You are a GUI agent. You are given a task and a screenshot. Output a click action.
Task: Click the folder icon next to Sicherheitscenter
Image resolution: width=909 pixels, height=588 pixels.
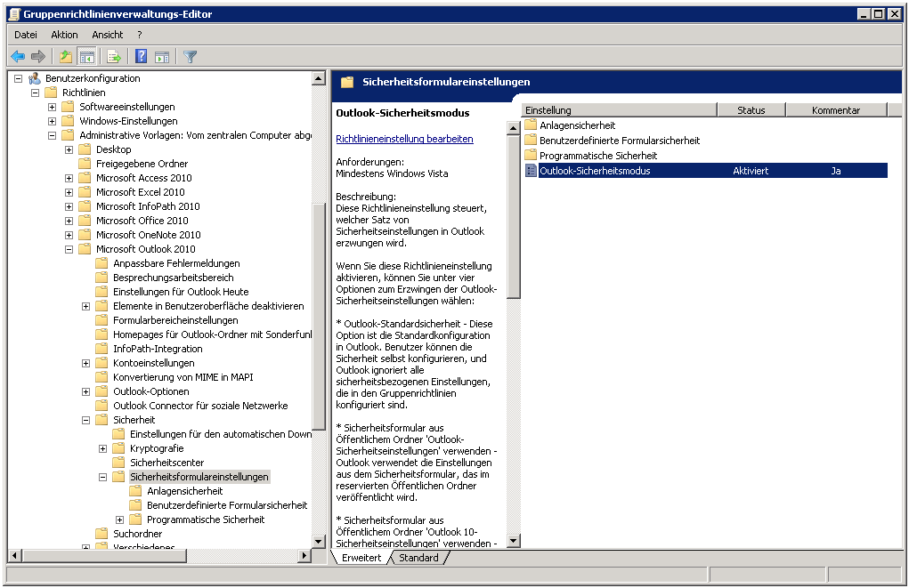click(x=118, y=463)
